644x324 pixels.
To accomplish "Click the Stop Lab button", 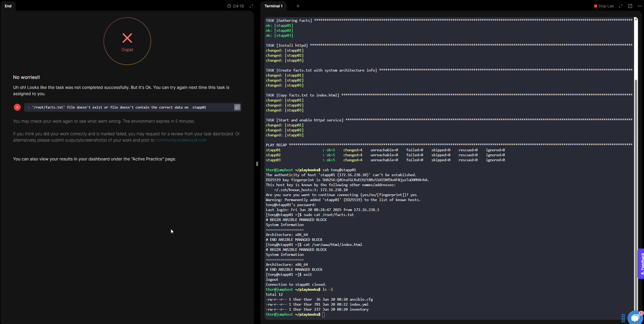I will (x=604, y=6).
